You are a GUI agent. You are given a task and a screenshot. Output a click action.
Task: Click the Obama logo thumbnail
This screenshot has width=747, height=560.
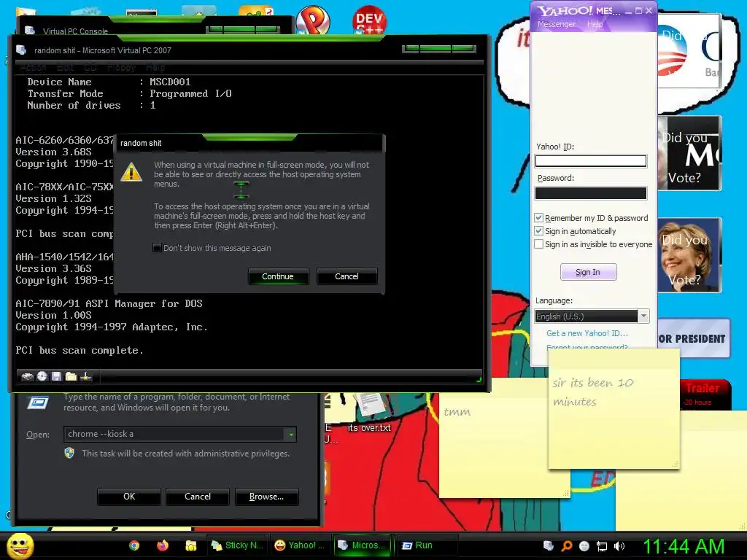pos(689,51)
